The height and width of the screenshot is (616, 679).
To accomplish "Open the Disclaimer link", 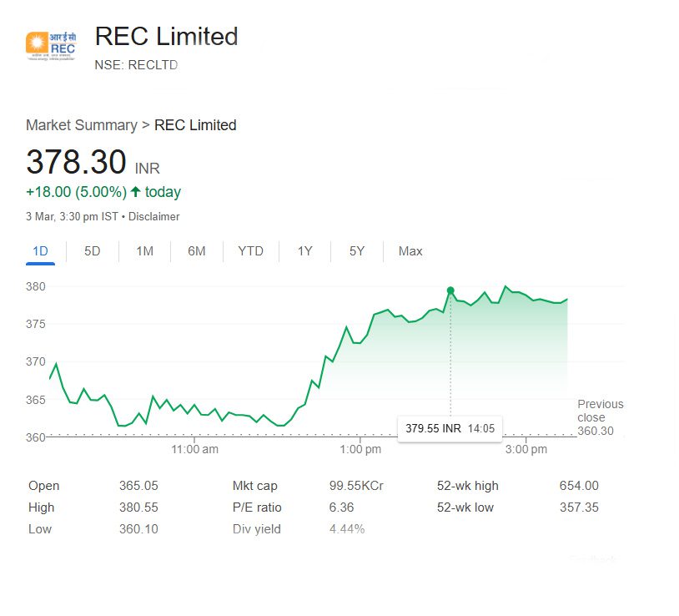I will coord(153,216).
